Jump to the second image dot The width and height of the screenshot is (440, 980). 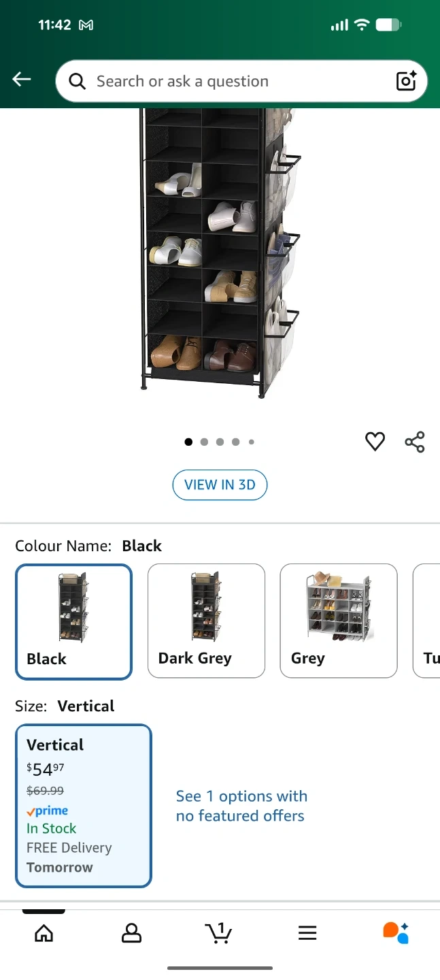(204, 442)
